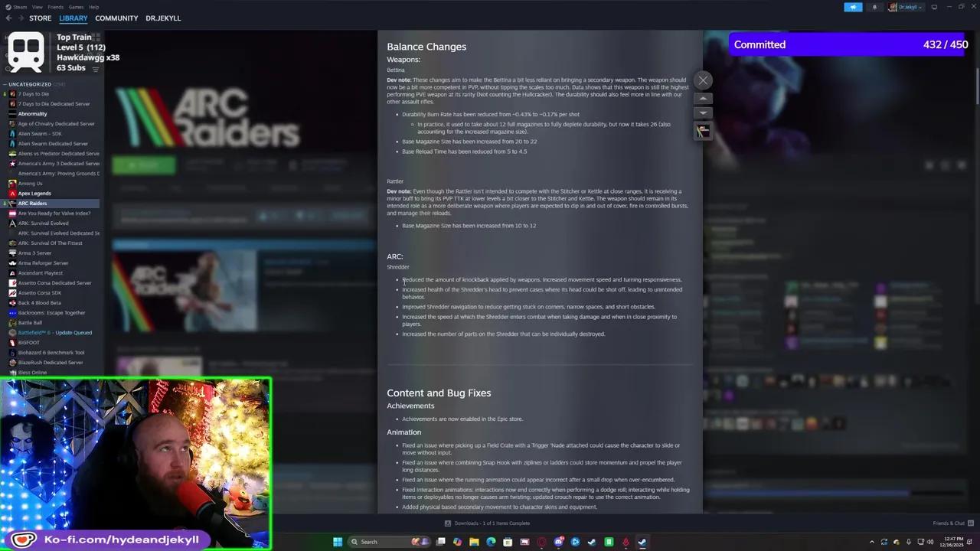Open Steam announcements megaphone button

point(853,7)
